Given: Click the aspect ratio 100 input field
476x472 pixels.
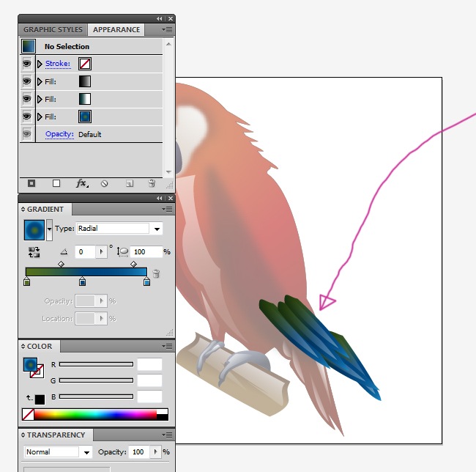Looking at the screenshot, I should [x=146, y=252].
